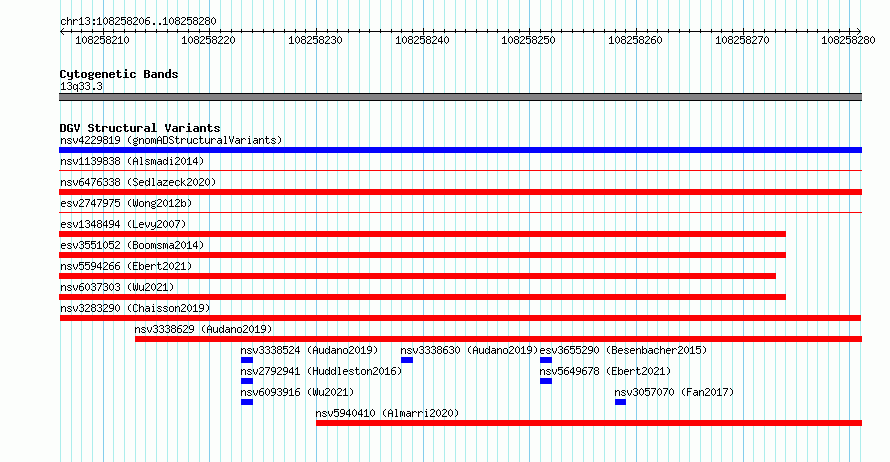The width and height of the screenshot is (890, 462).
Task: Open the nsv6476338 (Sedlazeck2020) label
Action: point(138,182)
